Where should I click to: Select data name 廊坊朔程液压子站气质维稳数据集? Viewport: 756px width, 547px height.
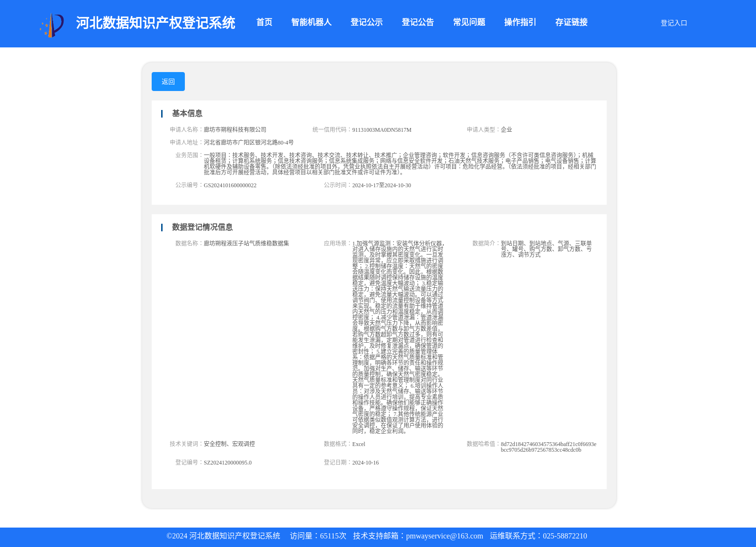click(x=246, y=243)
